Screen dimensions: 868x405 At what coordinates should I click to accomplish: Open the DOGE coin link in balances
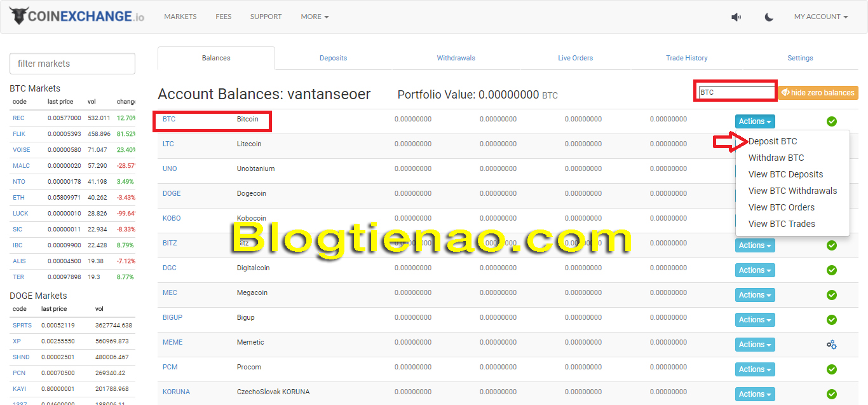[x=172, y=193]
